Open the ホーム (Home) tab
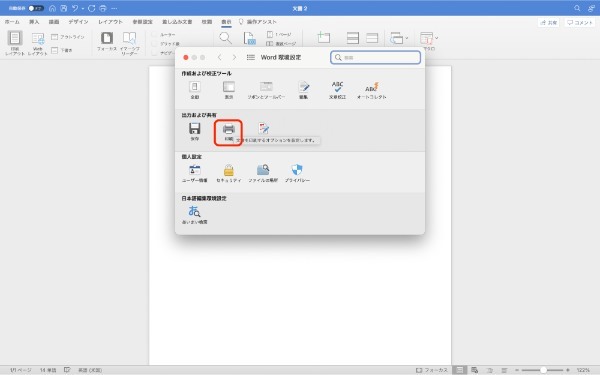This screenshot has width=600, height=375. pyautogui.click(x=12, y=22)
